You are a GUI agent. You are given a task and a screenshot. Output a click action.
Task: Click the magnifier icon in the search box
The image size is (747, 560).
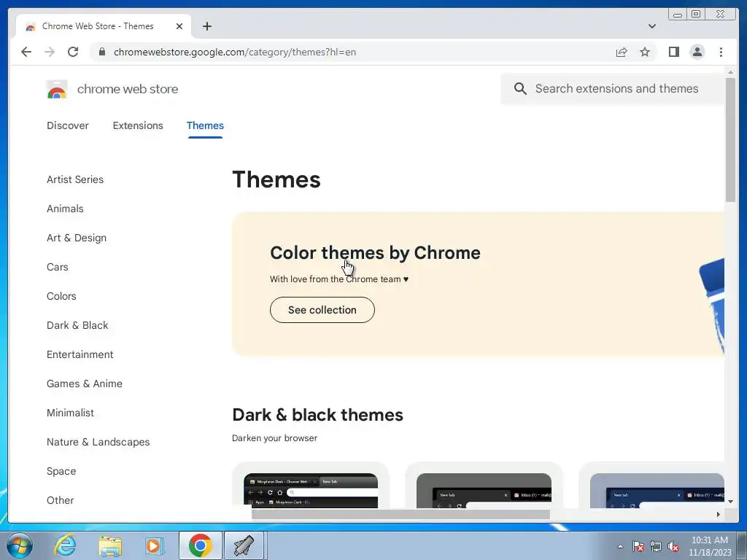click(520, 88)
